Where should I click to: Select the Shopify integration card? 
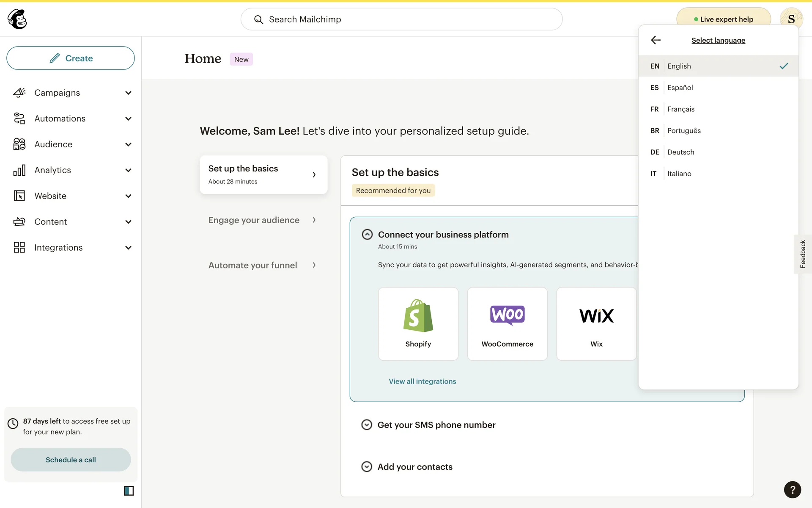(418, 324)
